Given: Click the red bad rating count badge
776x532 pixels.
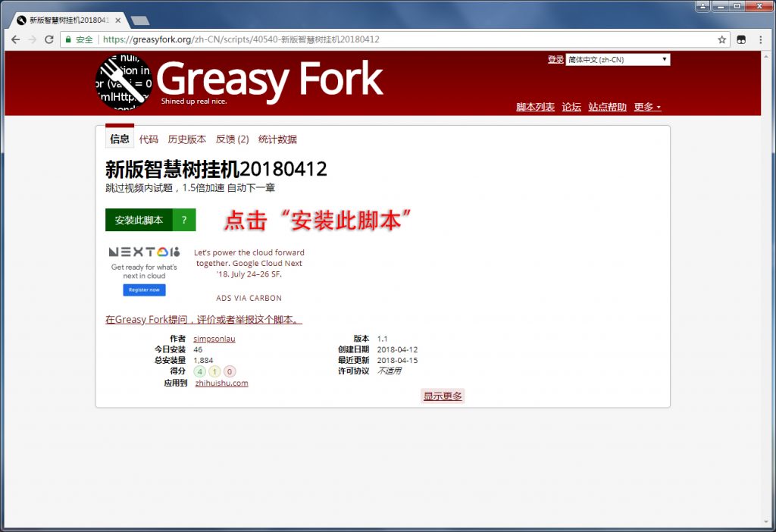Looking at the screenshot, I should [230, 371].
